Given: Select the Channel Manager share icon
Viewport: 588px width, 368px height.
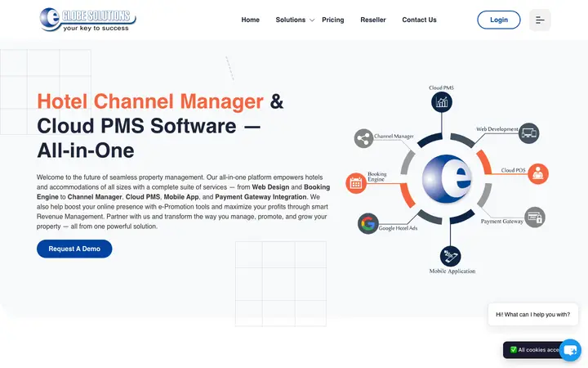Looking at the screenshot, I should pyautogui.click(x=363, y=138).
